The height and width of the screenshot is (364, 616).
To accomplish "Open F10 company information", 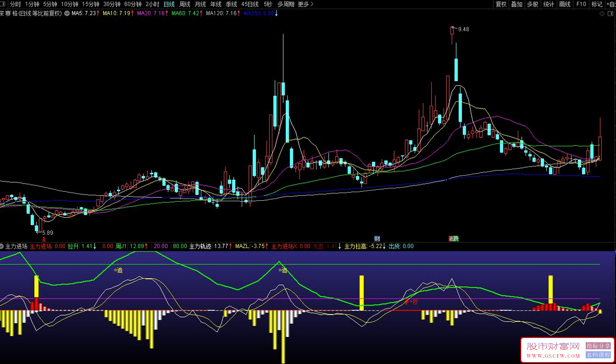I will tap(581, 4).
